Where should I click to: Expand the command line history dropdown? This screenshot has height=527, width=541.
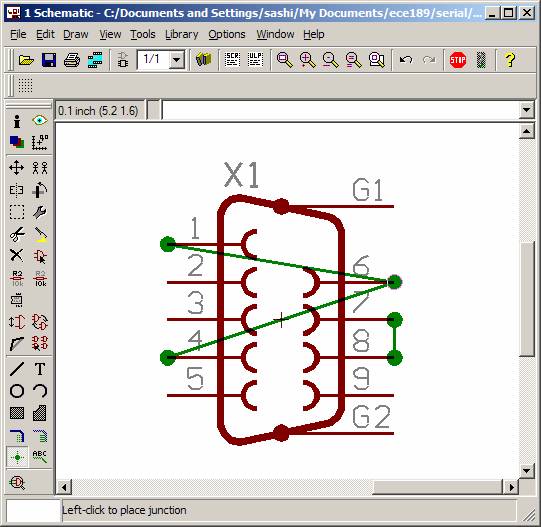tap(527, 110)
